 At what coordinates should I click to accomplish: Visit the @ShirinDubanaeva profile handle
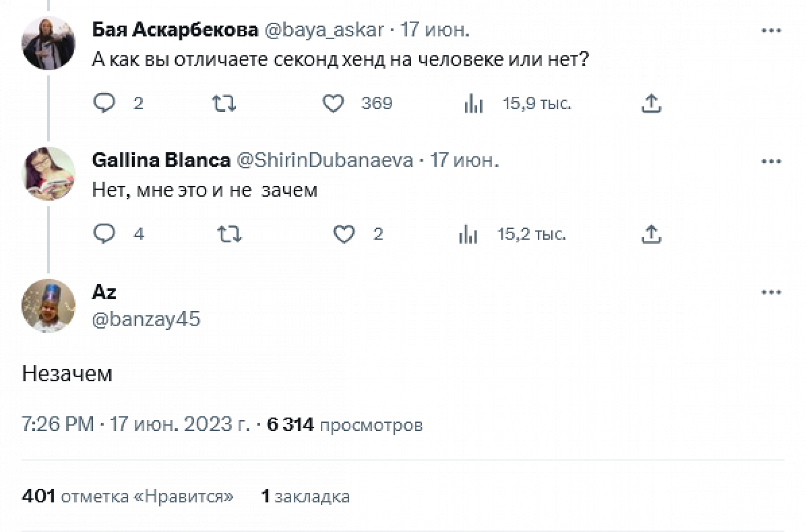click(325, 160)
